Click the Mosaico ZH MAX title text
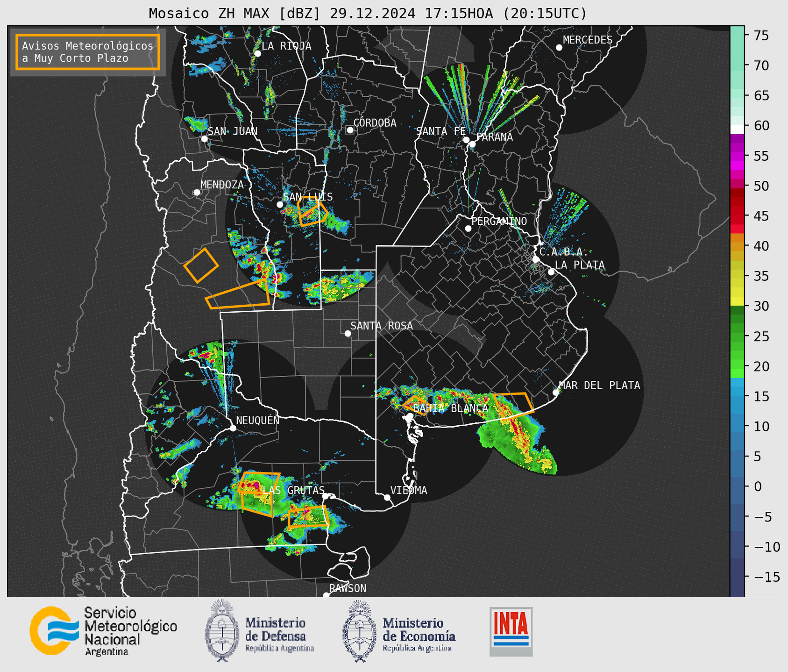 pos(368,13)
